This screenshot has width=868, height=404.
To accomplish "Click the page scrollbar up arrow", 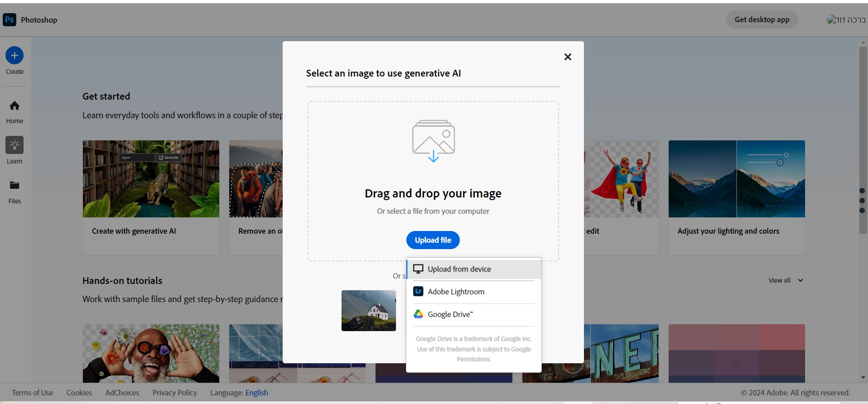I will click(863, 43).
